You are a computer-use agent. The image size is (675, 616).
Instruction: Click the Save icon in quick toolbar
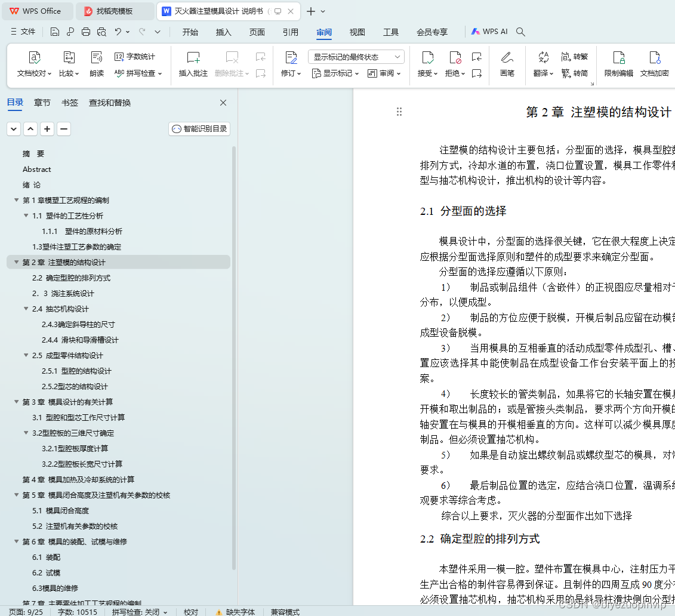coord(55,32)
